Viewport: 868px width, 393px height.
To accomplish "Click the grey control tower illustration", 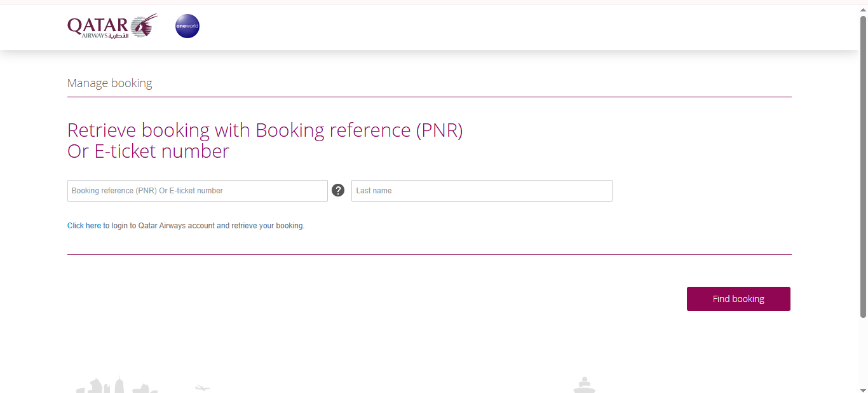I will [x=584, y=385].
